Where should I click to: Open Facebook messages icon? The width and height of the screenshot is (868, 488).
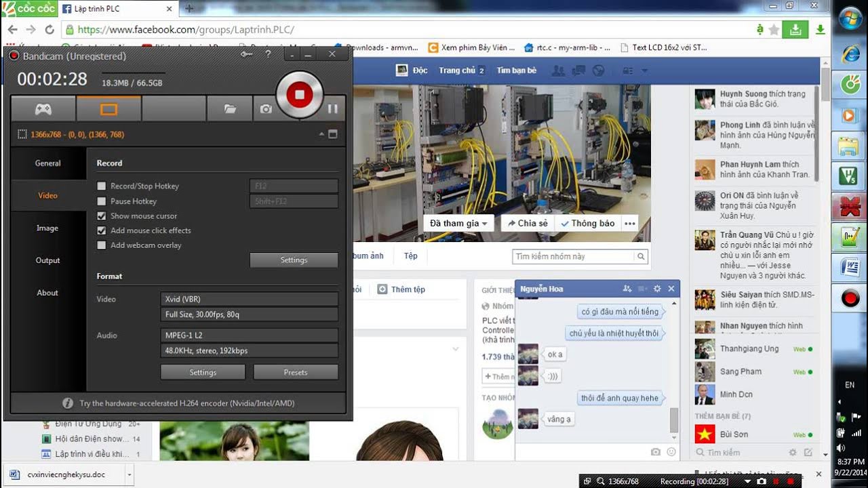tap(578, 70)
